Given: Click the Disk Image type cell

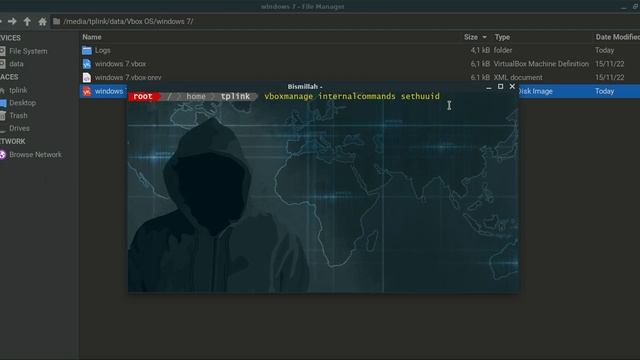Looking at the screenshot, I should (x=536, y=91).
